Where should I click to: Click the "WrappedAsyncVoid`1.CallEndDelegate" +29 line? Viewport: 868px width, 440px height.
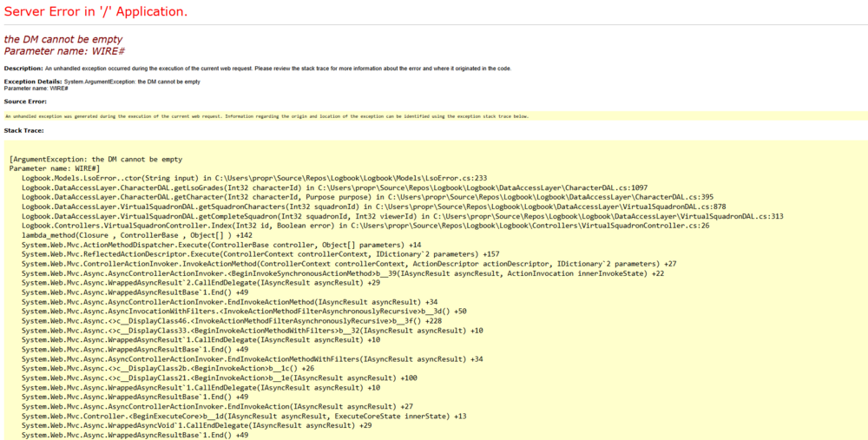pyautogui.click(x=197, y=425)
